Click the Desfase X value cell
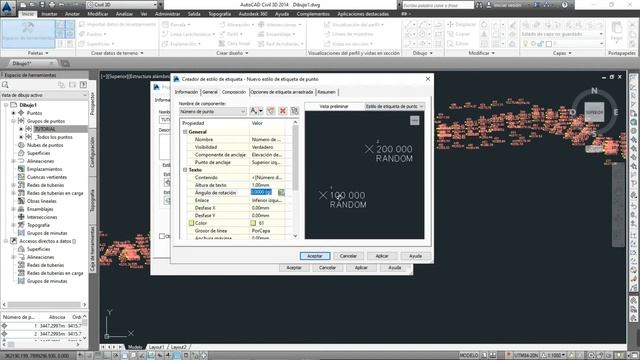This screenshot has width=640, height=360. [267, 208]
